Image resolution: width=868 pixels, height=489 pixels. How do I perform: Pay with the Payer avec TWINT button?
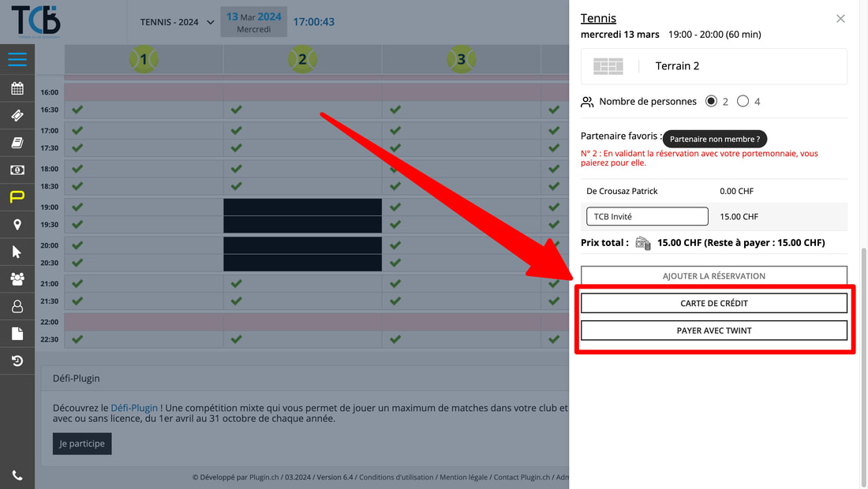[x=713, y=330]
